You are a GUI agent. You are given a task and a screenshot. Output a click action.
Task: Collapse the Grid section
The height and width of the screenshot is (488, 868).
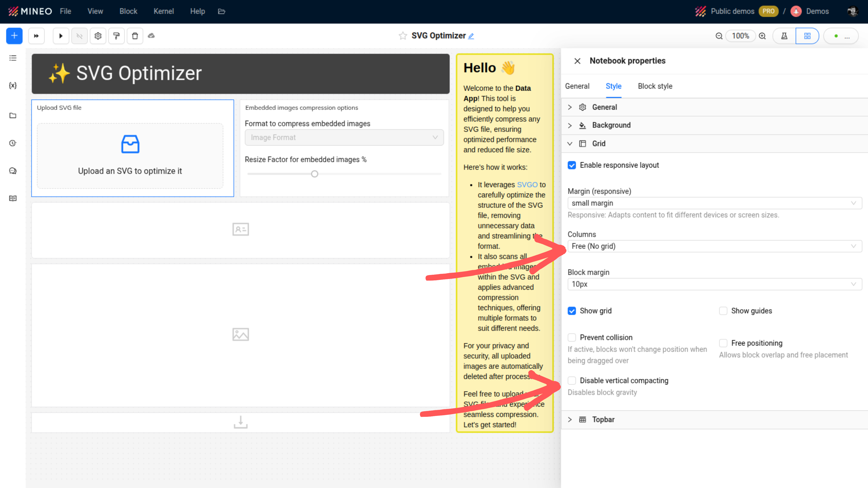coord(714,144)
